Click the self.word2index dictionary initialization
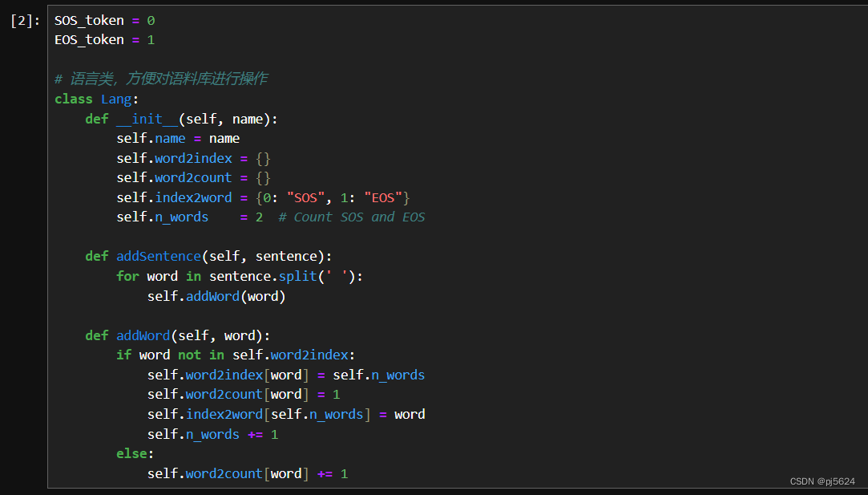 pos(193,157)
